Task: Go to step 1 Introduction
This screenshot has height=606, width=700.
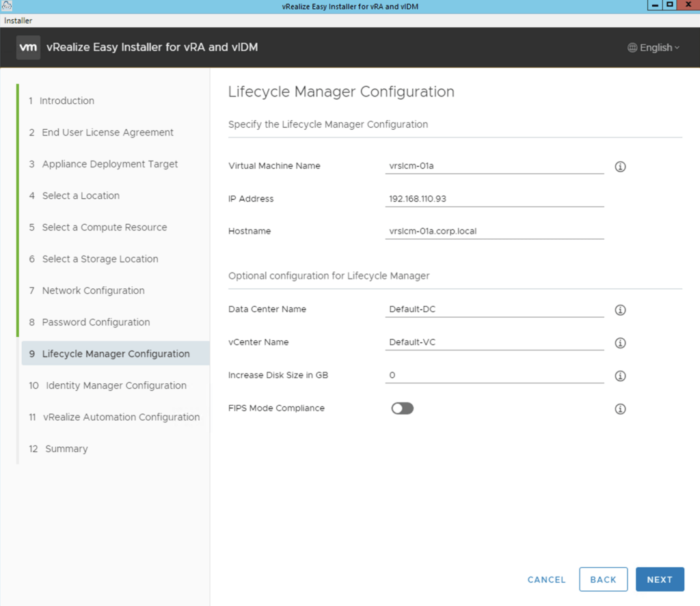Action: [x=62, y=101]
